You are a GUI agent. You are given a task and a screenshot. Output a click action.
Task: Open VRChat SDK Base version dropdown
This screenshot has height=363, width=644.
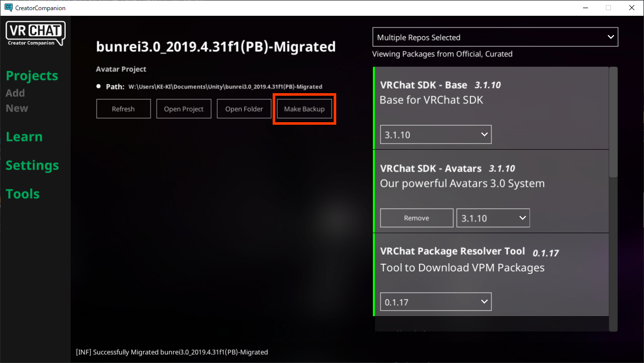435,135
